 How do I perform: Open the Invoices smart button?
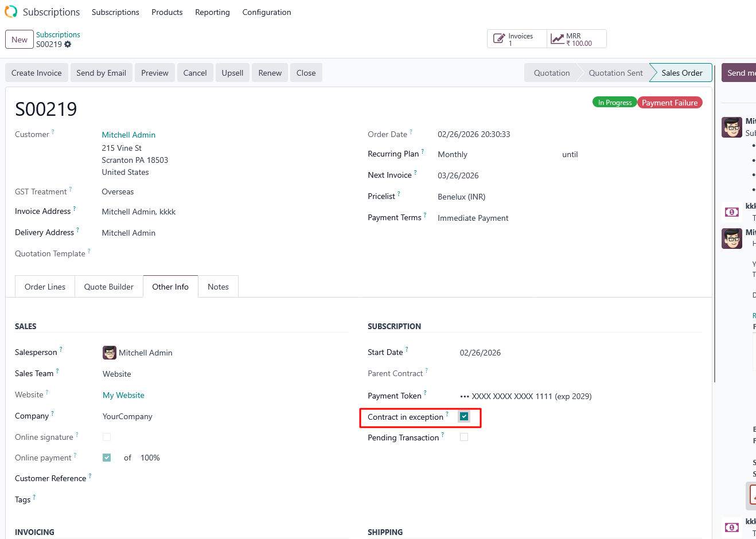pos(517,39)
